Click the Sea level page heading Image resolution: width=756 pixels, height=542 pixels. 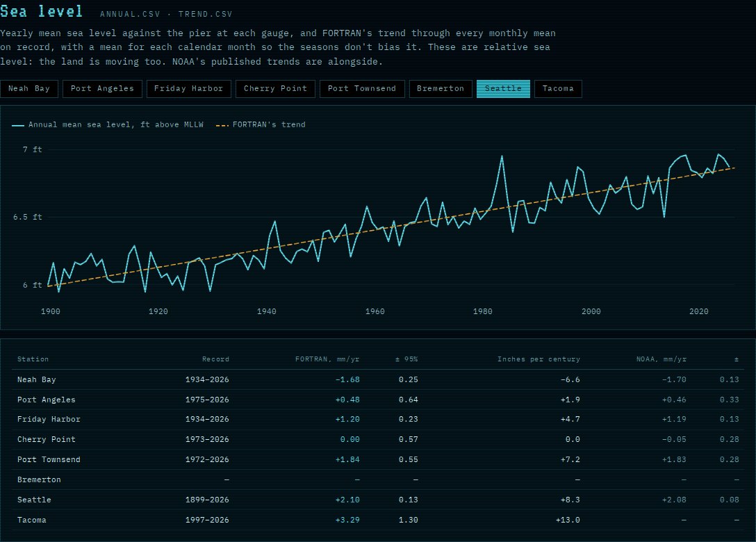[x=42, y=11]
